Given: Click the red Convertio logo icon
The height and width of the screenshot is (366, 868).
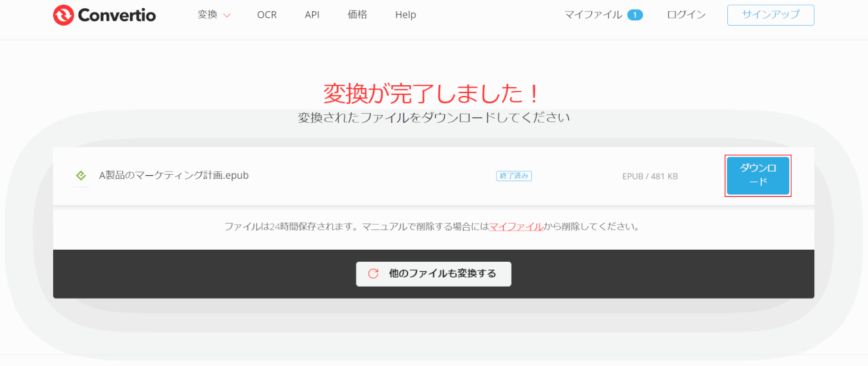Looking at the screenshot, I should pyautogui.click(x=63, y=15).
